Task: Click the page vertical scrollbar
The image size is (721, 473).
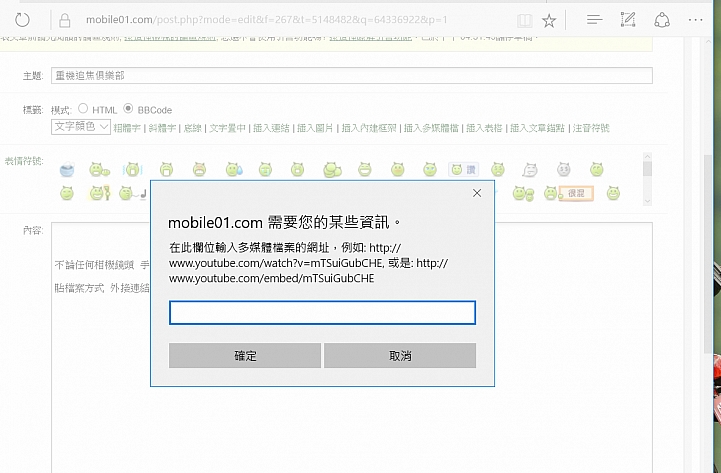Action: coord(708,254)
